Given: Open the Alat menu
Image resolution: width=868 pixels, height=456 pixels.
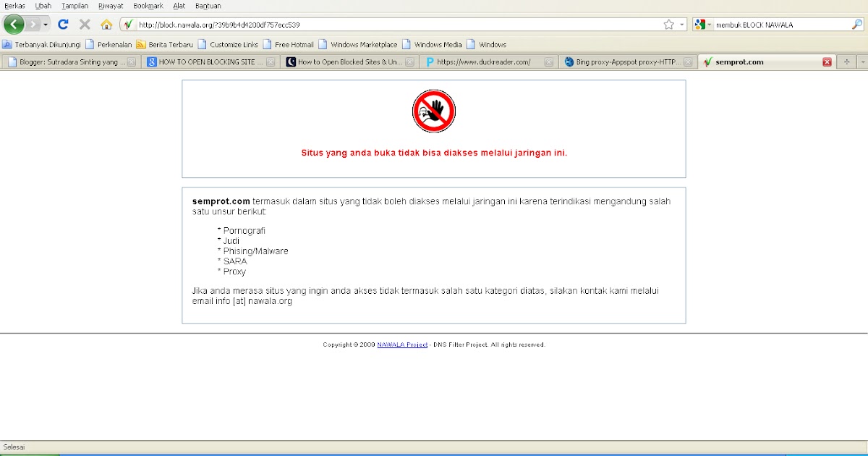Looking at the screenshot, I should coord(179,5).
